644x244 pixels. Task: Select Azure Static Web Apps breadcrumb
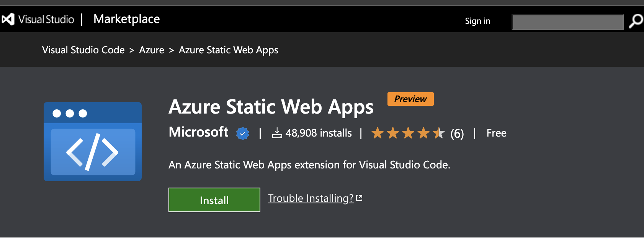[229, 50]
